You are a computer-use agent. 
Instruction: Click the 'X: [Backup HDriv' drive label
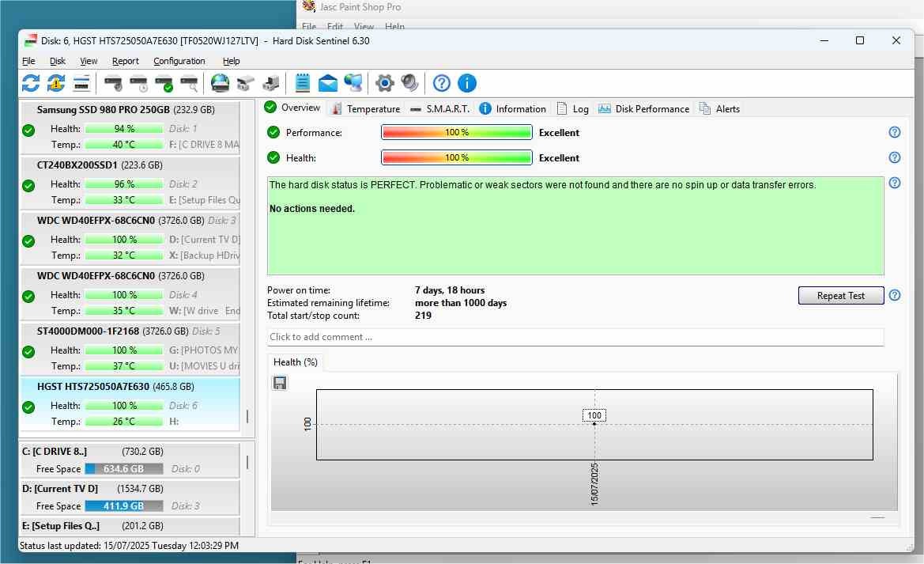point(205,256)
